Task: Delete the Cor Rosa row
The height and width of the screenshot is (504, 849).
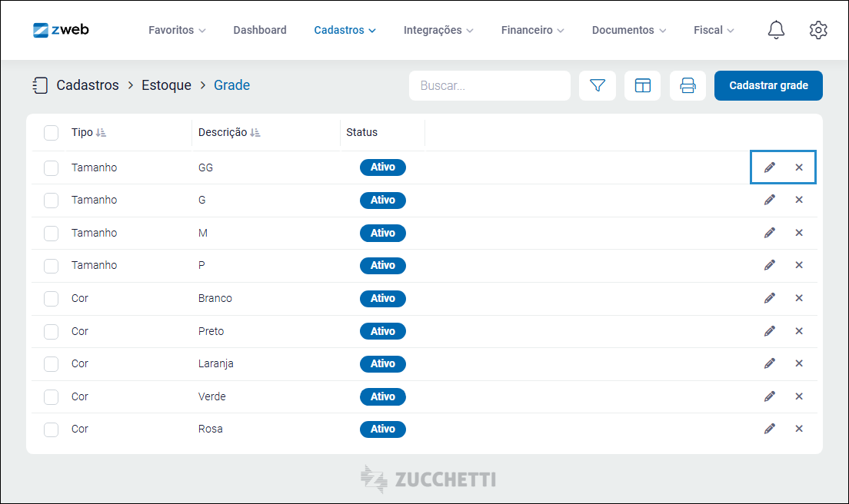Action: coord(799,429)
